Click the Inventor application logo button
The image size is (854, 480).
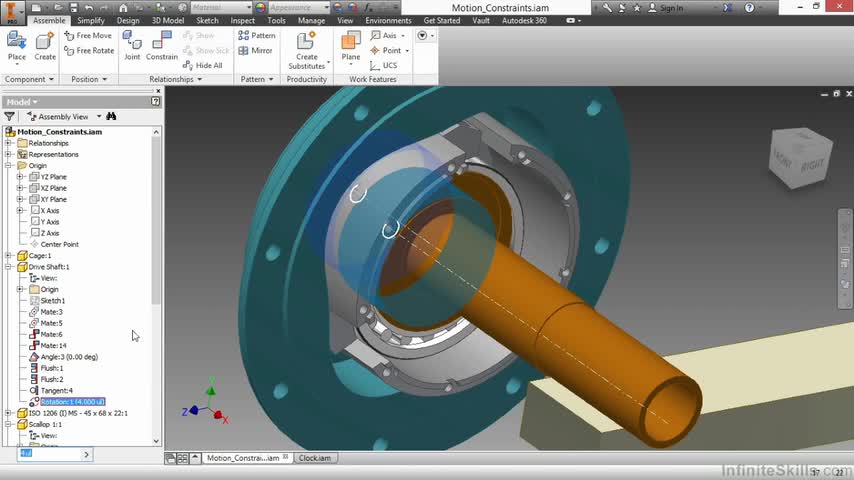pyautogui.click(x=11, y=12)
